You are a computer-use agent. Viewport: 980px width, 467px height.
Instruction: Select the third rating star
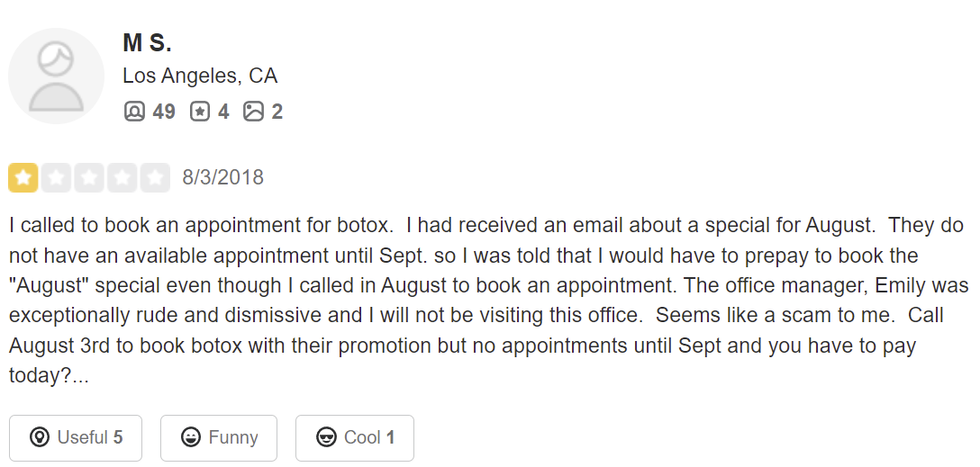(x=89, y=177)
